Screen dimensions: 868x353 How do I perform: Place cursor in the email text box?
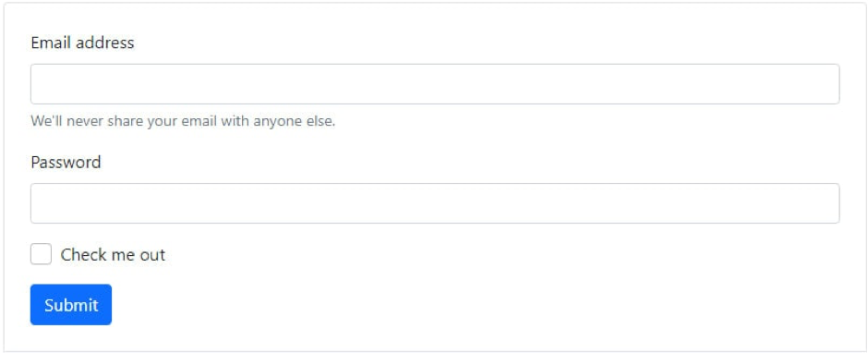(x=435, y=84)
